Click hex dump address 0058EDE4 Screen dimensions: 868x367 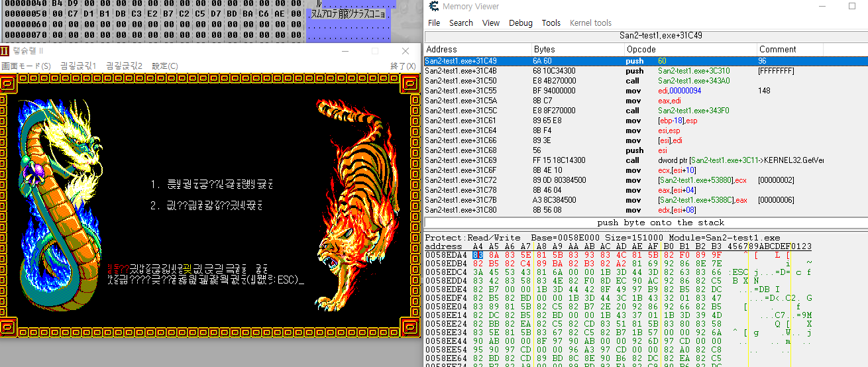point(446,289)
